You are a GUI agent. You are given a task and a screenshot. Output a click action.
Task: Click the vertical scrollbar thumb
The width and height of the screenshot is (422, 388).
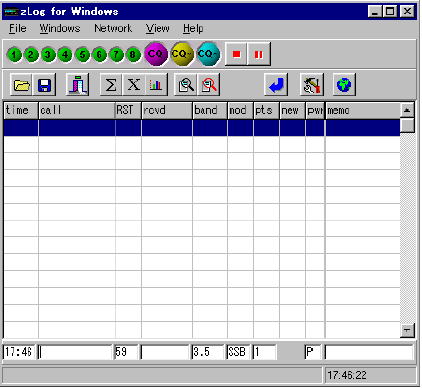pyautogui.click(x=407, y=126)
